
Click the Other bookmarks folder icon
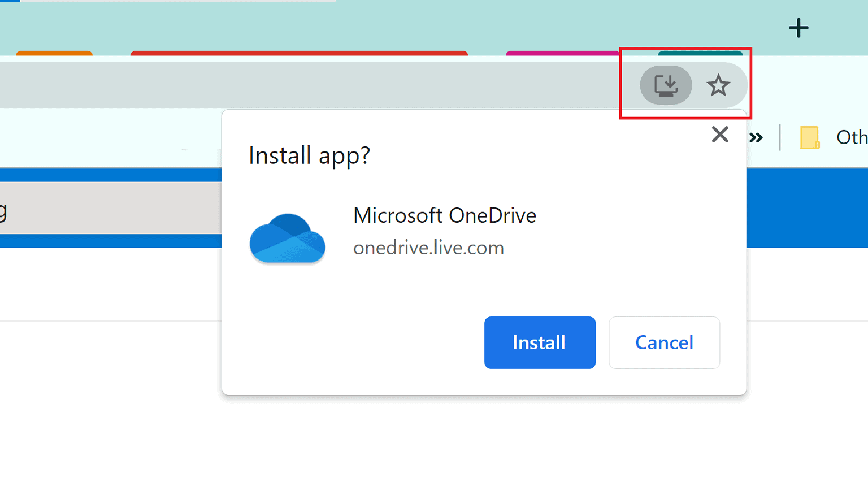pyautogui.click(x=809, y=137)
